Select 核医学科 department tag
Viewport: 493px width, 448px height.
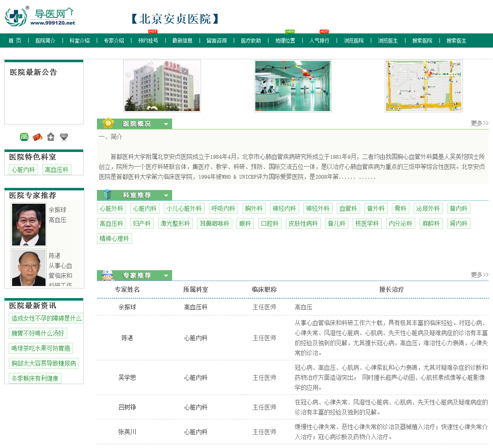click(367, 224)
